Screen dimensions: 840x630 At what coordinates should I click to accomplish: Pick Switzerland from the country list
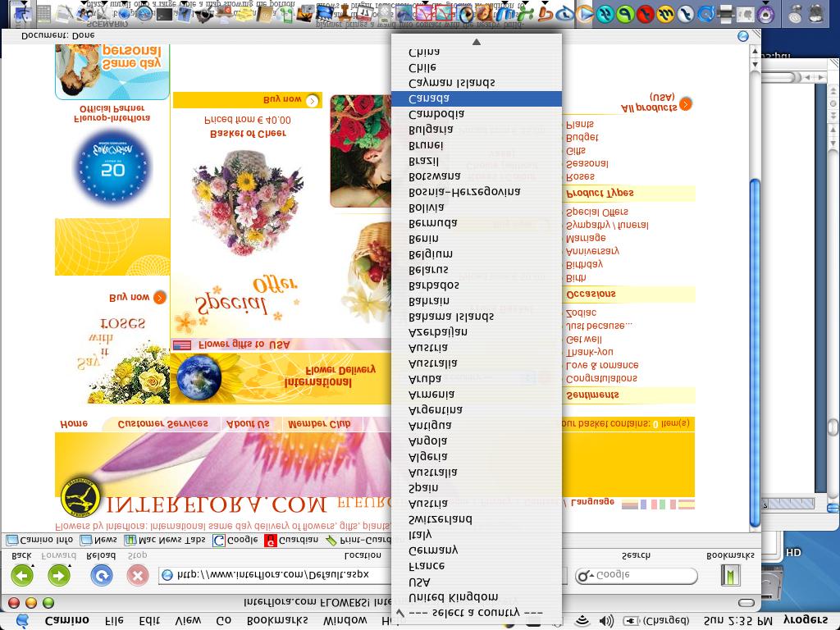477,519
